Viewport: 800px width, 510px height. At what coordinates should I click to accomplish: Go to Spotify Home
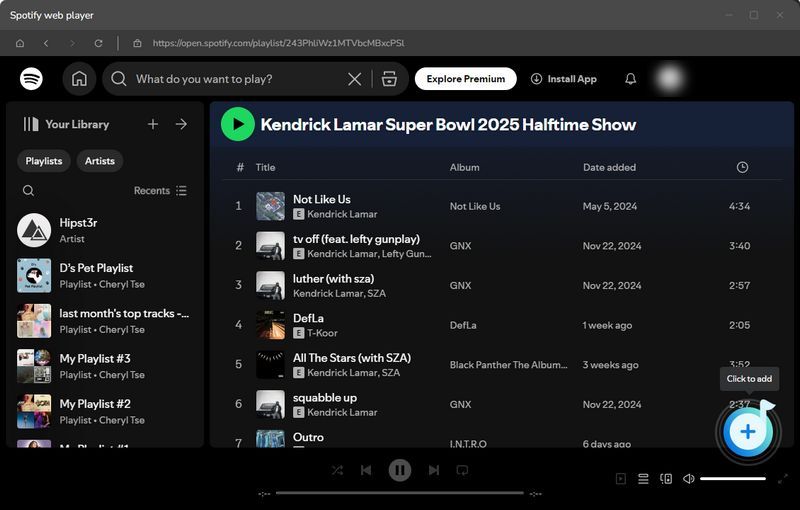coord(79,79)
